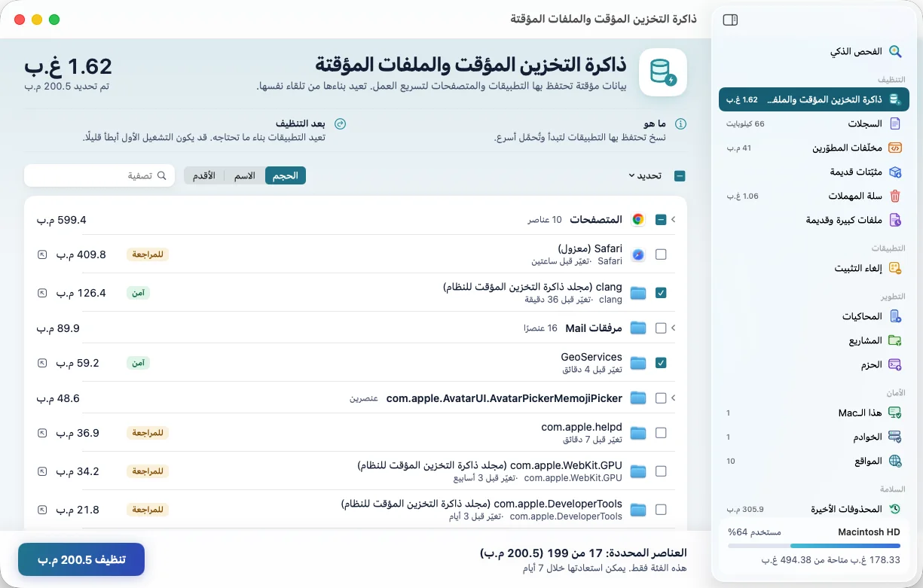Check مرفقات Mail group checkbox

pos(661,328)
